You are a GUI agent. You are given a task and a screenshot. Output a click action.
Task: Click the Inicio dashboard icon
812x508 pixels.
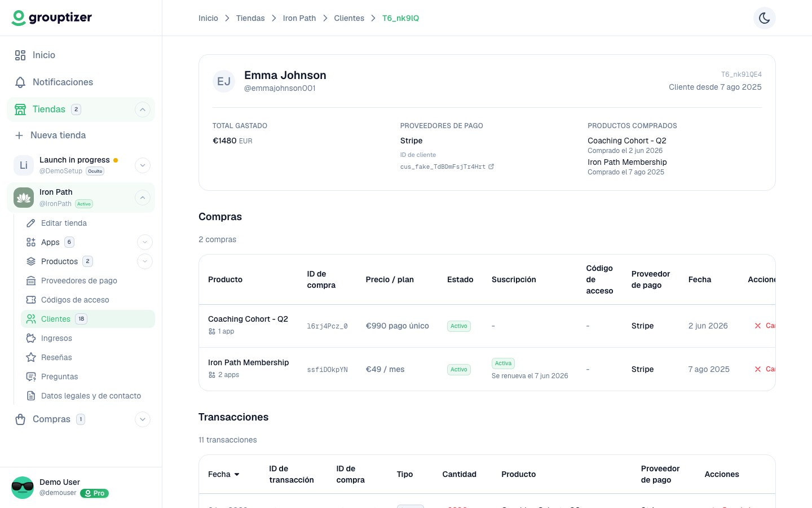(20, 55)
